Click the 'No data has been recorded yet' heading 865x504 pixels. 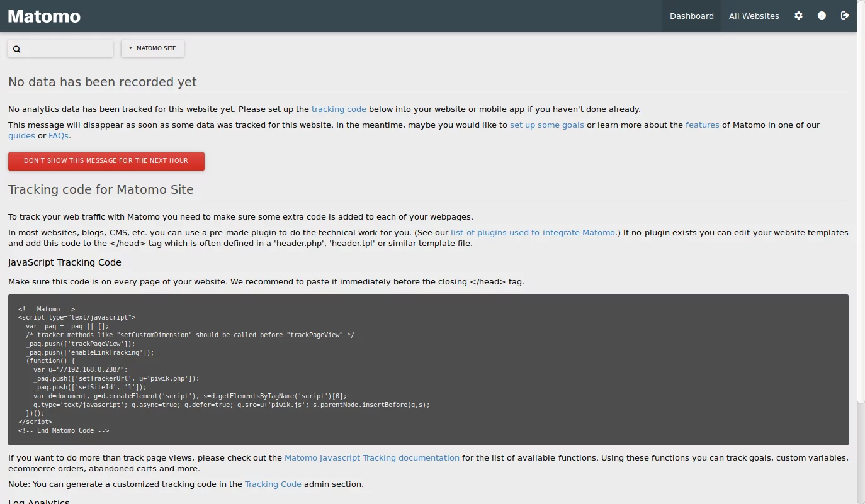103,82
